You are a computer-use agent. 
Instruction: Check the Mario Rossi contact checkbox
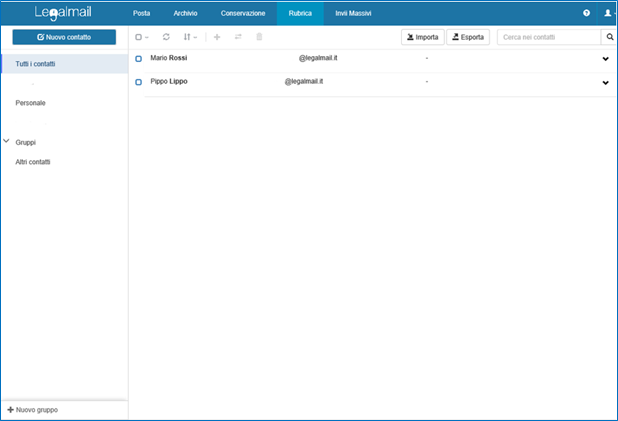coord(139,59)
